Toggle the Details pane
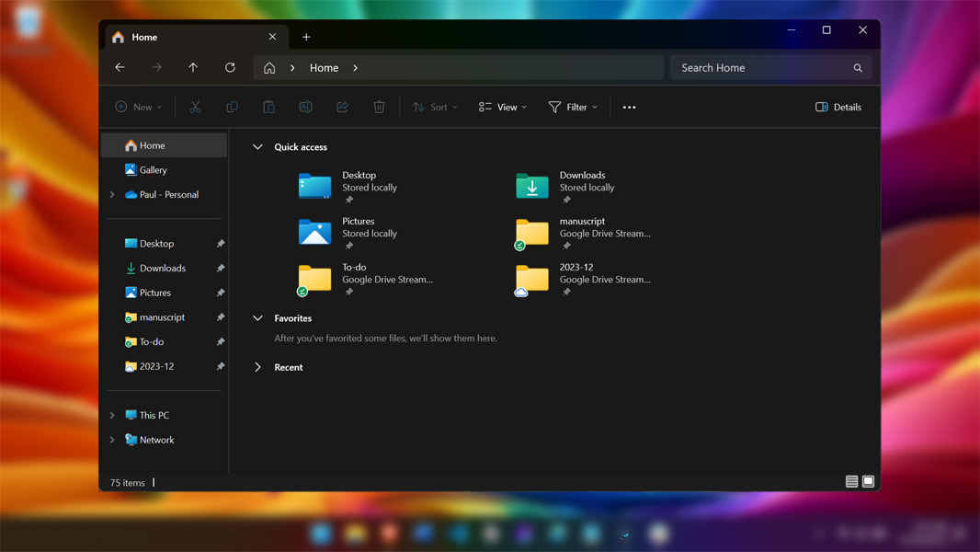The height and width of the screenshot is (552, 980). pos(838,107)
